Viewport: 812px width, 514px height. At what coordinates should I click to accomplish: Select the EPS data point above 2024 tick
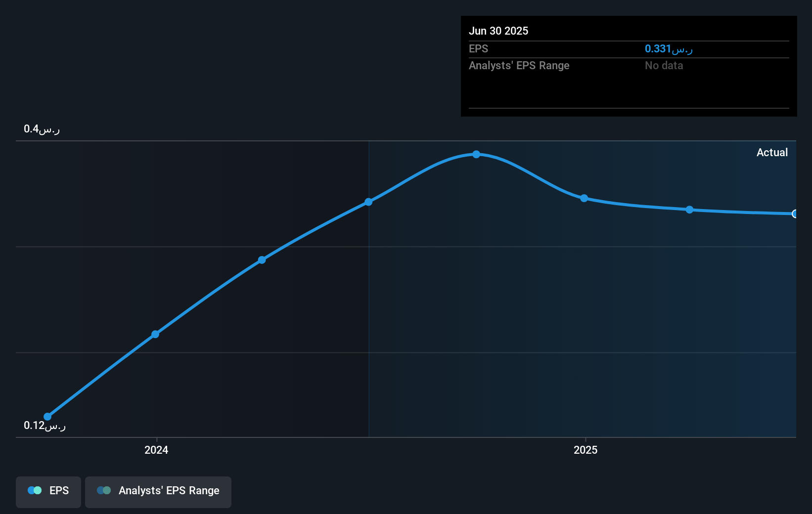click(155, 334)
